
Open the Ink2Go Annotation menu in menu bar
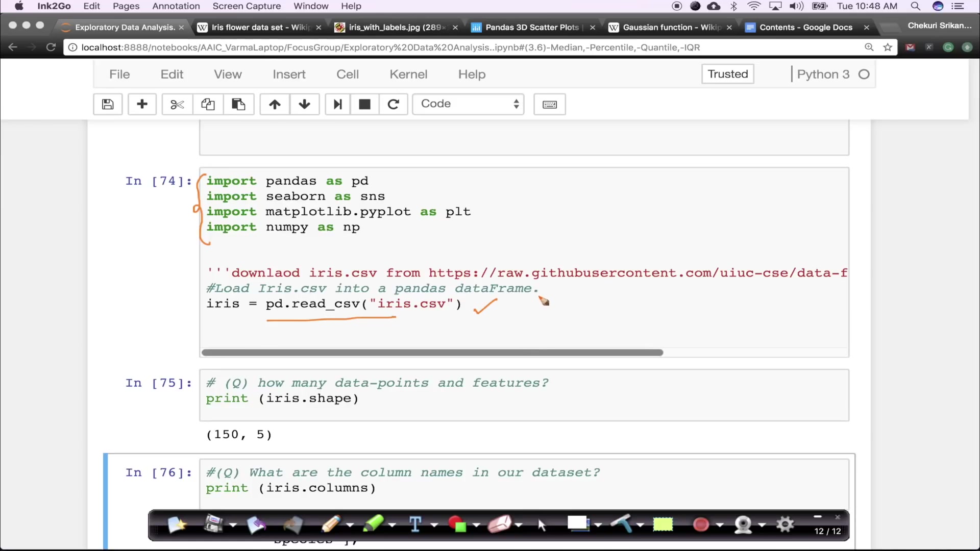click(x=176, y=6)
